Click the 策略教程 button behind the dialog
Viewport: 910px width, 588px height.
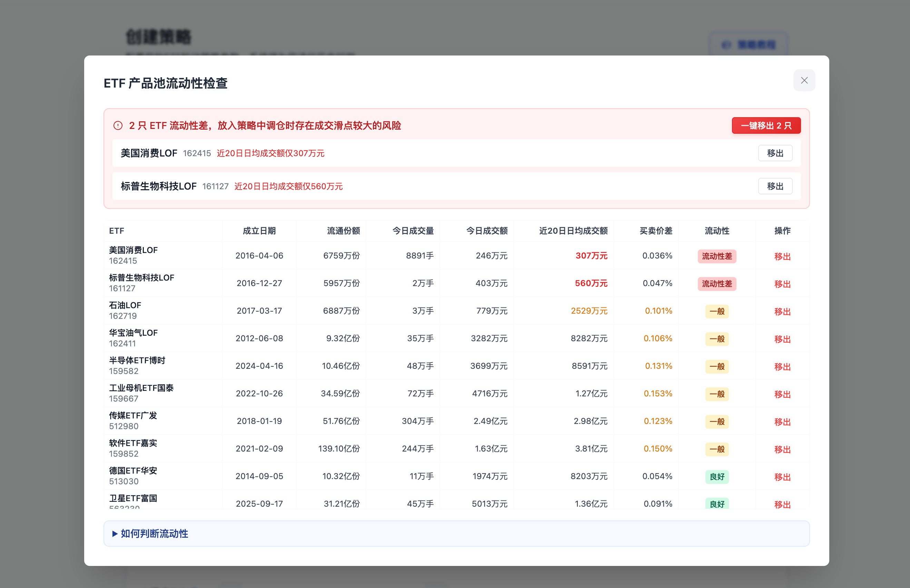click(x=749, y=45)
